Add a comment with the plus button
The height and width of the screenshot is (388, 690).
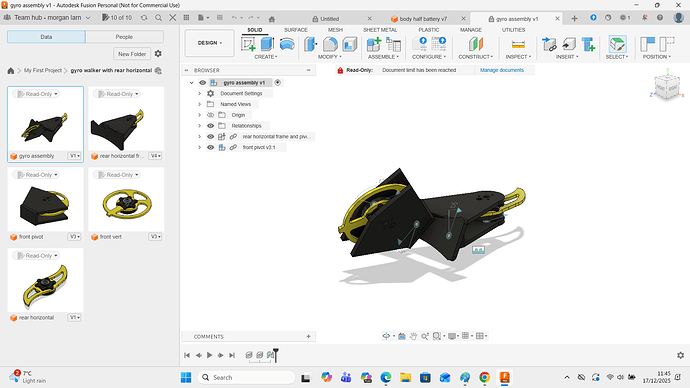click(x=308, y=337)
